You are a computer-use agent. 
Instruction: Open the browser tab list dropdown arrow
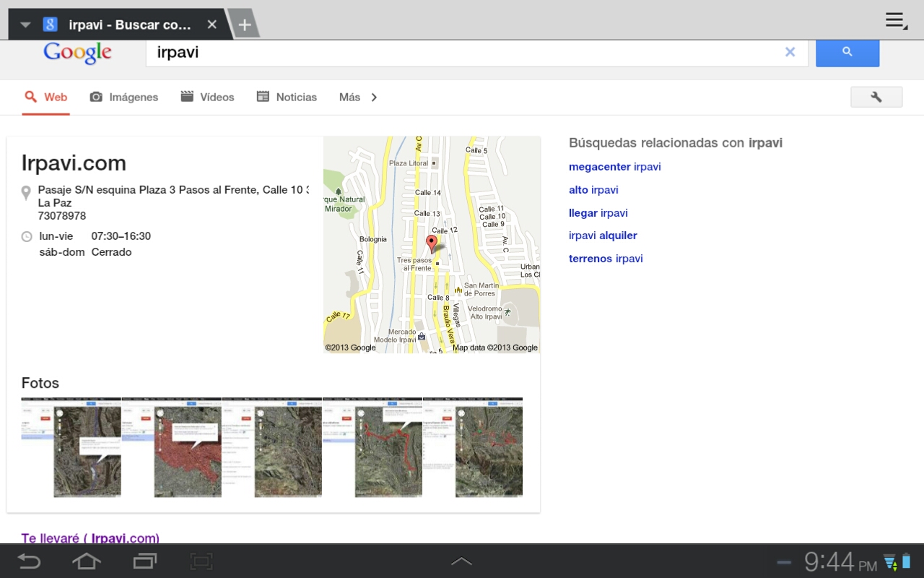[26, 25]
